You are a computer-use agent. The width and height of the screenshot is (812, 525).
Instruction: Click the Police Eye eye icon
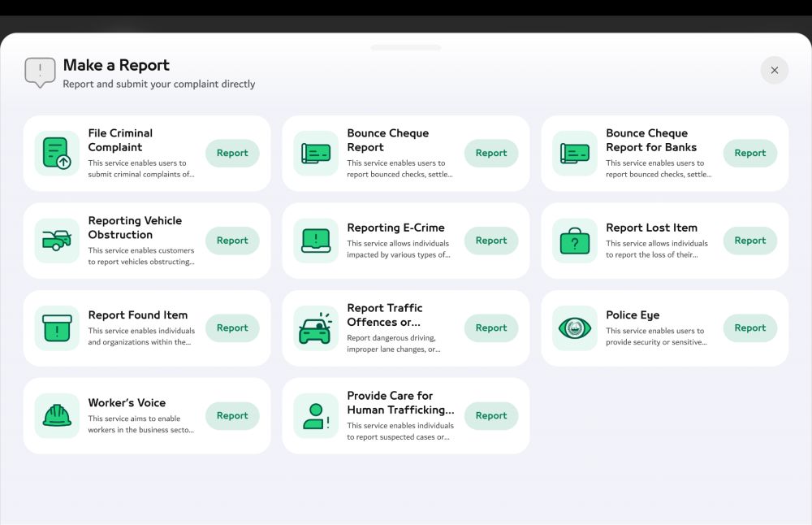pyautogui.click(x=575, y=328)
